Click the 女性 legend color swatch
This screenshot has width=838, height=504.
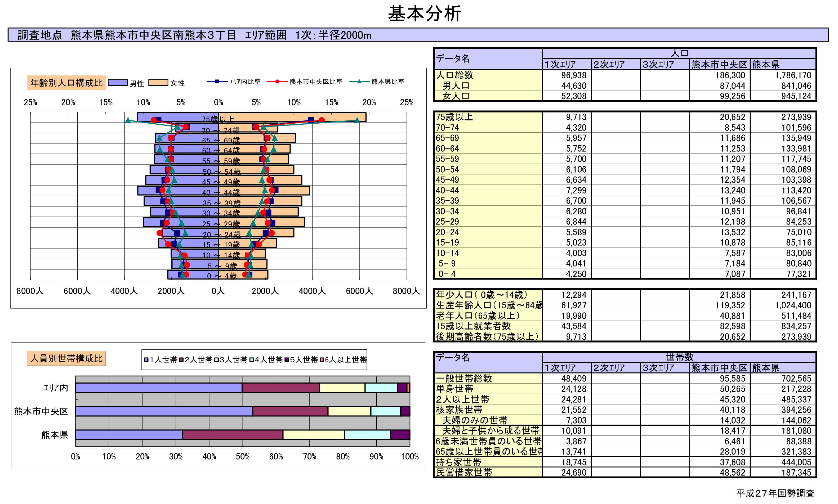click(158, 83)
